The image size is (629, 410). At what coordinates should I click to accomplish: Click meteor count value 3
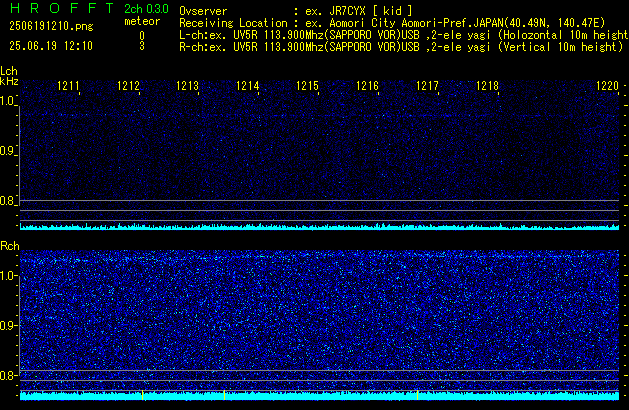point(142,46)
